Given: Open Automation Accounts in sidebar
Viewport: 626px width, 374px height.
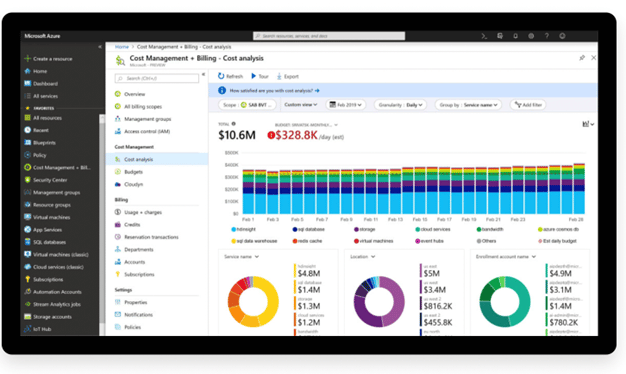Looking at the screenshot, I should tap(53, 292).
